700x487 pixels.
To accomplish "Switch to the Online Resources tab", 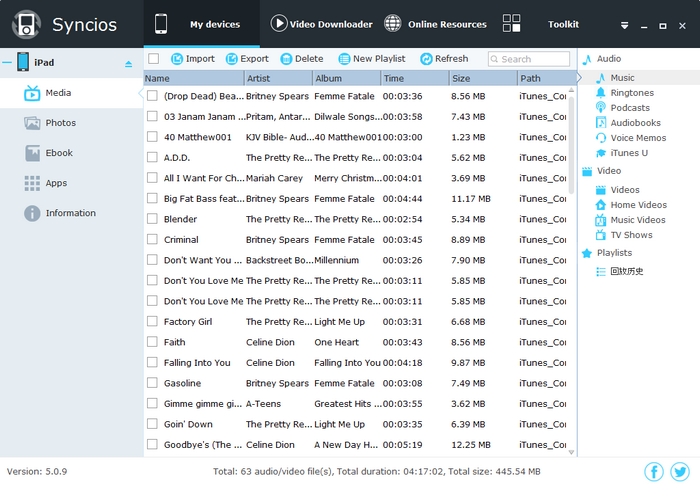I will (x=435, y=24).
